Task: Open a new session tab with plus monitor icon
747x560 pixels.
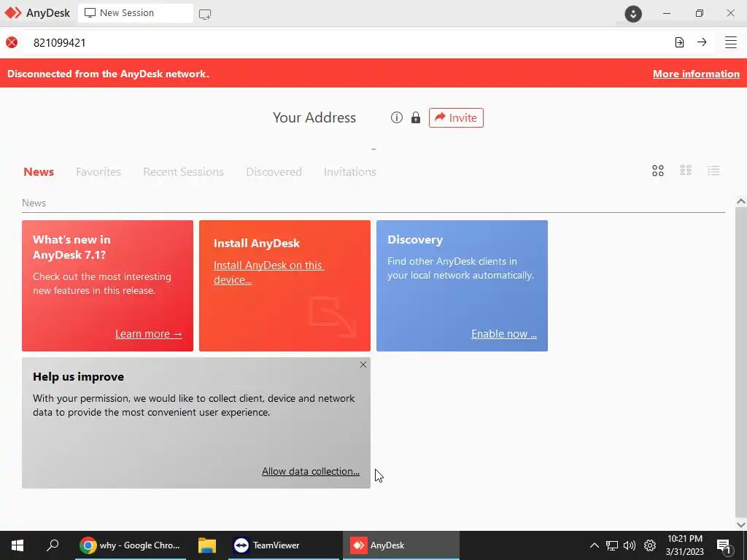Action: tap(205, 14)
